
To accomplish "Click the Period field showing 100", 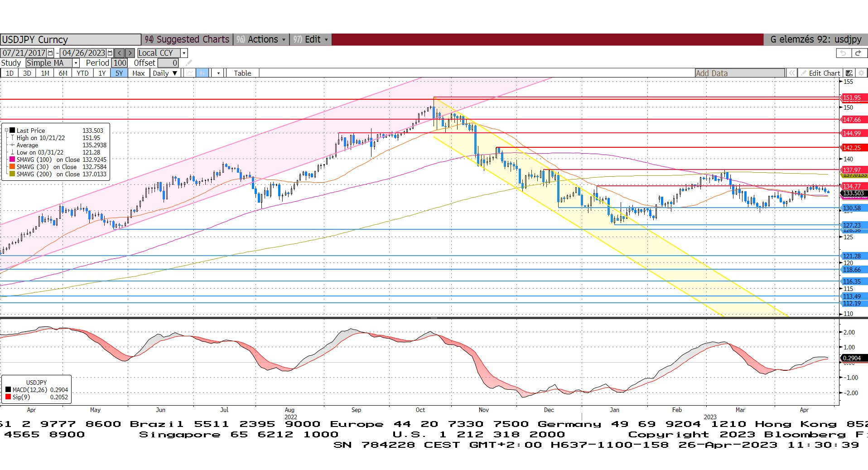I will click(120, 63).
